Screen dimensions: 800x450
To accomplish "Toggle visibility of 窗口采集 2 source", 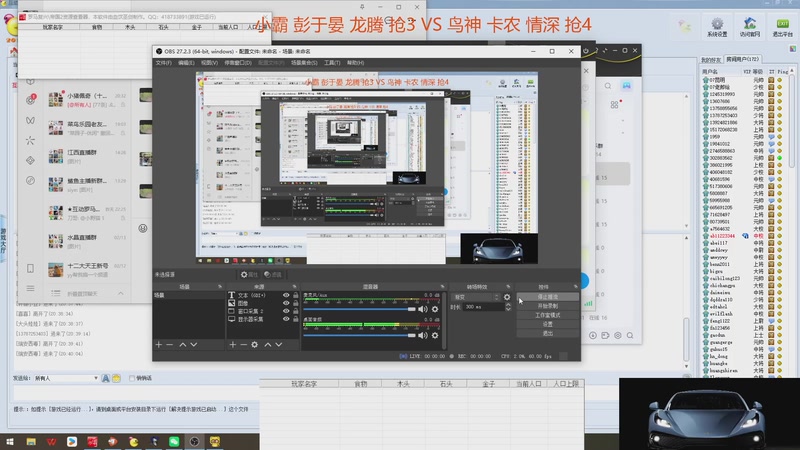I will pos(286,311).
